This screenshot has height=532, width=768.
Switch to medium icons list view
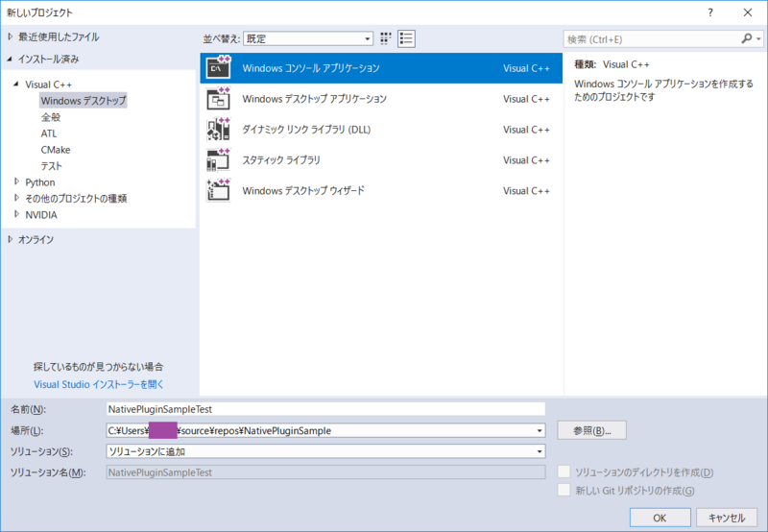406,38
